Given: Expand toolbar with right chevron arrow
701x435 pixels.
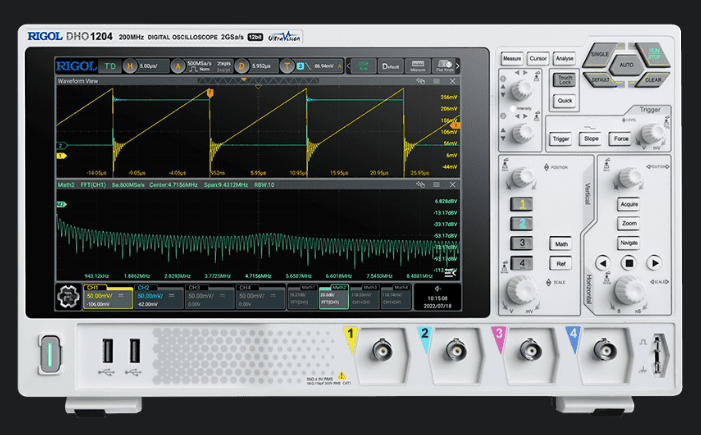Looking at the screenshot, I should pyautogui.click(x=457, y=66).
